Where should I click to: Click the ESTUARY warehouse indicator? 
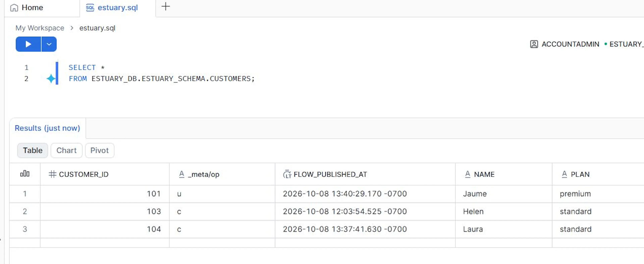pos(624,44)
